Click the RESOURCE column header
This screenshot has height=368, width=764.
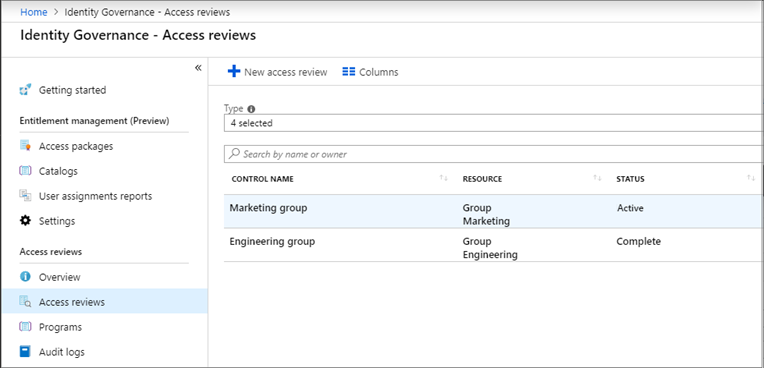[x=482, y=179]
